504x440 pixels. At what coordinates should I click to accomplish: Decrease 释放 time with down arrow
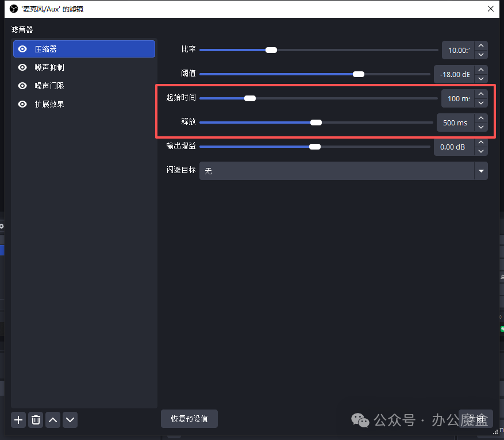coord(481,127)
